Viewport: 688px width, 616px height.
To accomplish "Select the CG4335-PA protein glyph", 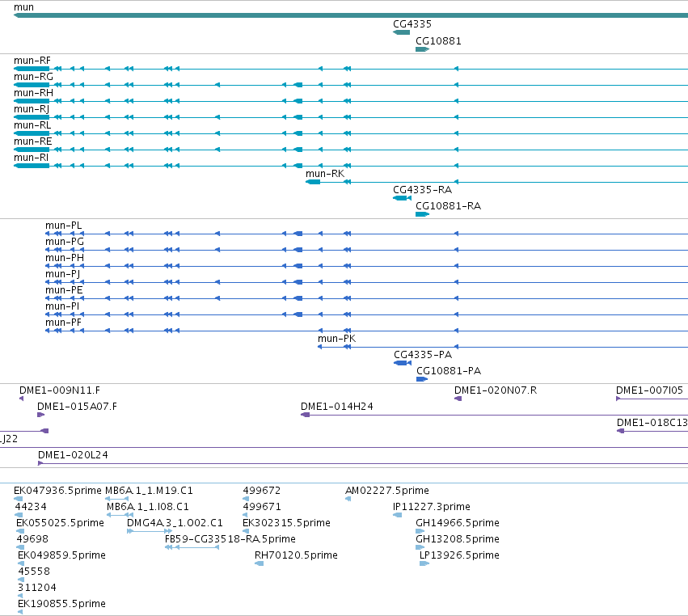I will coord(403,363).
